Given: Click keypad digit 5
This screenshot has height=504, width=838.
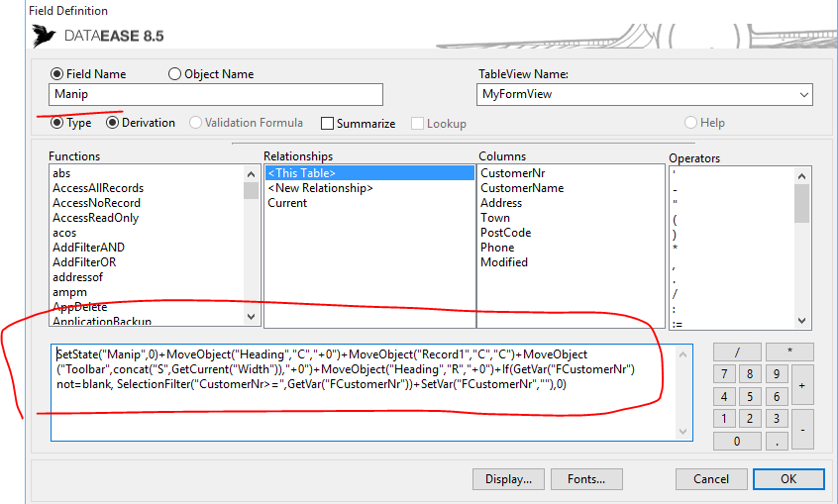Looking at the screenshot, I should tap(751, 397).
